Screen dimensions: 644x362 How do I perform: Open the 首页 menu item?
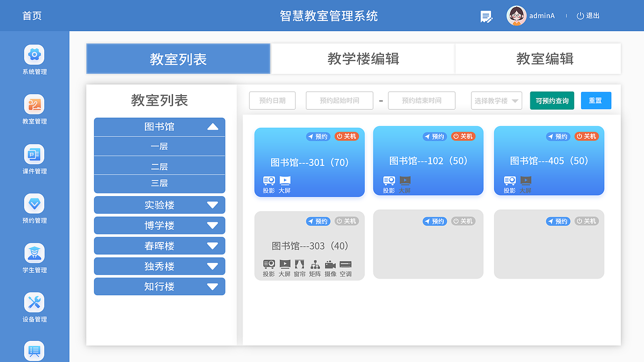(x=32, y=16)
